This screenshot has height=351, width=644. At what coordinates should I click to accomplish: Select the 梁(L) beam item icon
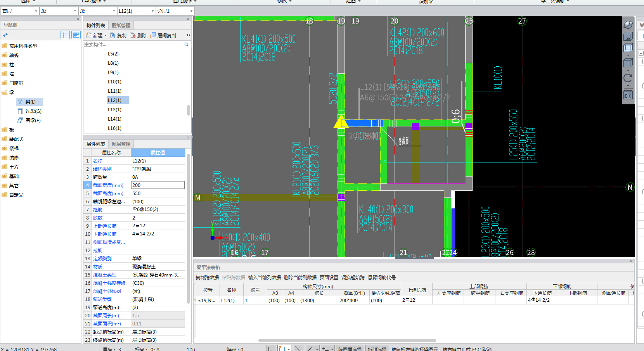[x=20, y=102]
